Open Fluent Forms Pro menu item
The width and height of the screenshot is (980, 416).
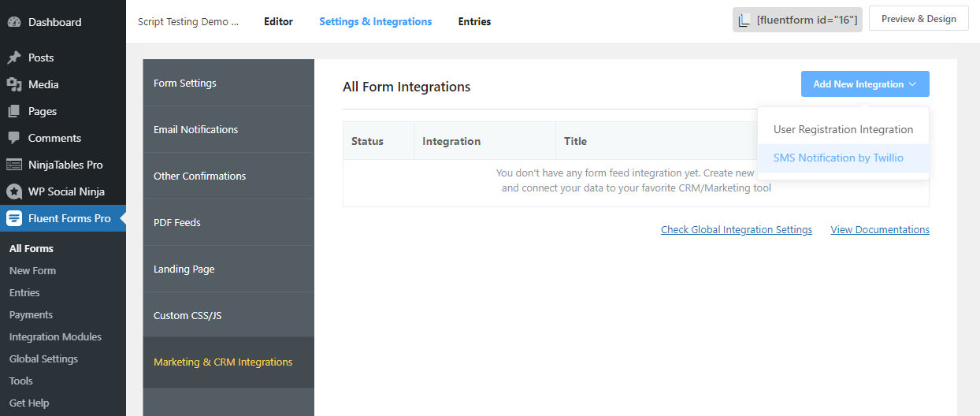(63, 218)
